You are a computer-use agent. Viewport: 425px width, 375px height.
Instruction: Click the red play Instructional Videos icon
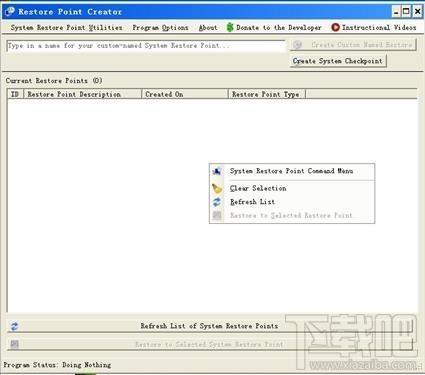(x=335, y=27)
